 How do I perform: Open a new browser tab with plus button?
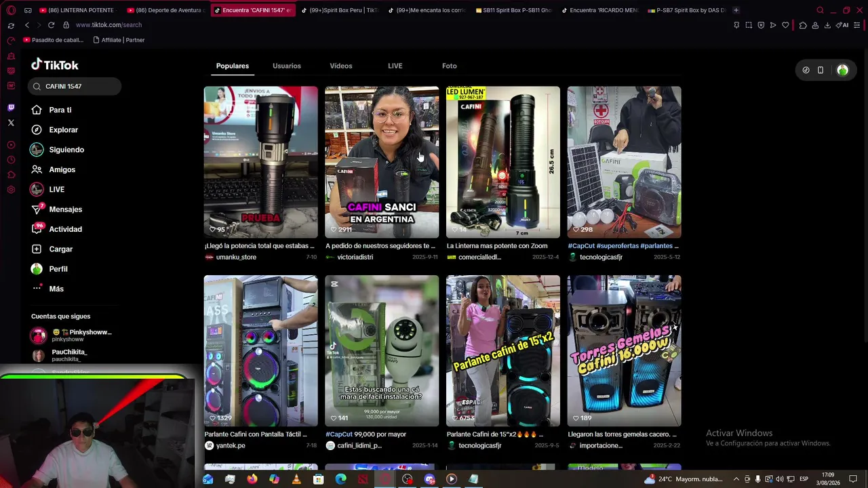(736, 10)
